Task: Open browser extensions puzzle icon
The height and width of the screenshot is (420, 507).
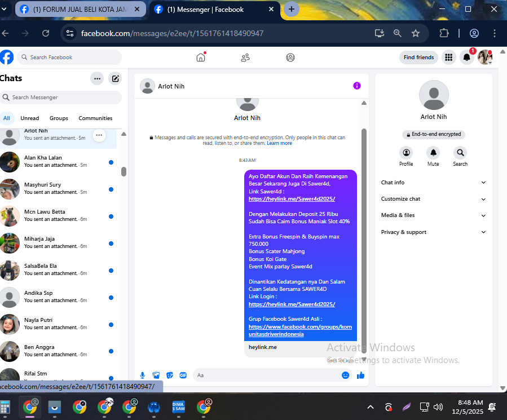Action: pos(444,33)
